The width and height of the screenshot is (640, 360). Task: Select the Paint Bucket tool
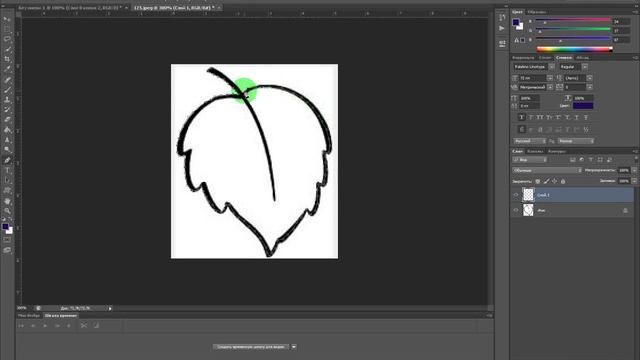[7, 130]
